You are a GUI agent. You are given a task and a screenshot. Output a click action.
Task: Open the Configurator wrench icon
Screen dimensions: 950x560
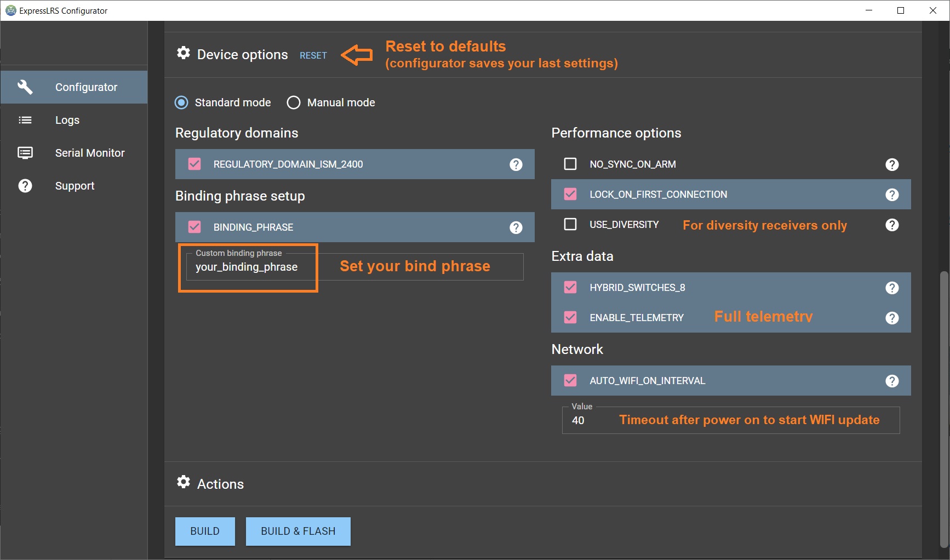(25, 87)
